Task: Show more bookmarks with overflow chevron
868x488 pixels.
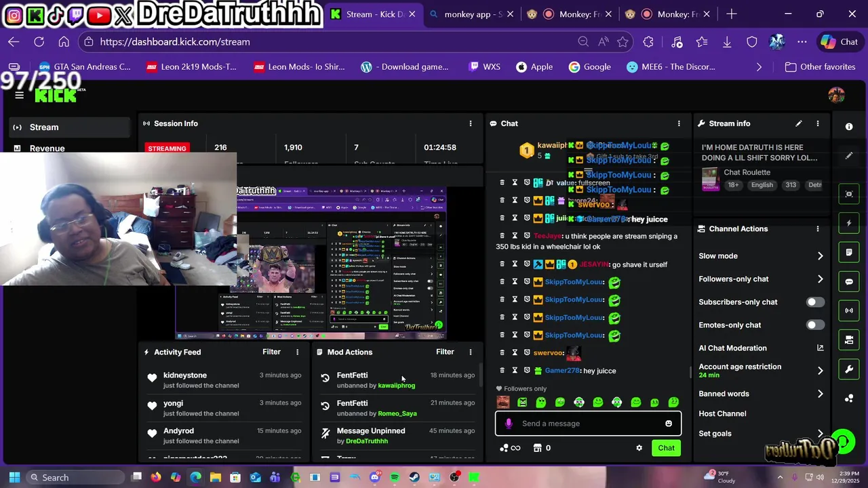Action: 759,67
